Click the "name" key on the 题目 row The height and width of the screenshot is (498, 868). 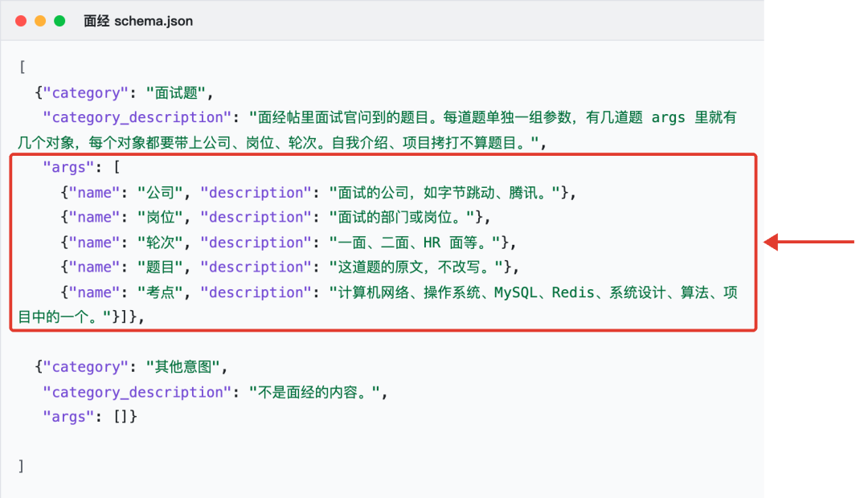[94, 267]
